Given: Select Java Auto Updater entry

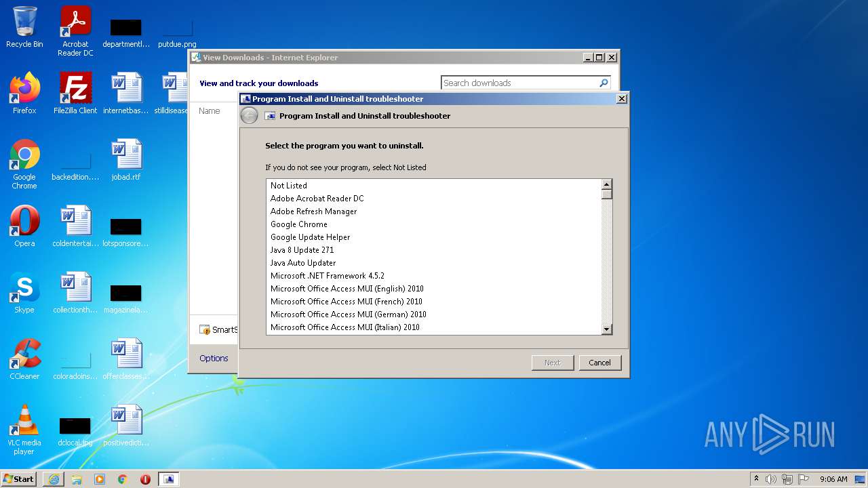Looking at the screenshot, I should pyautogui.click(x=434, y=263).
